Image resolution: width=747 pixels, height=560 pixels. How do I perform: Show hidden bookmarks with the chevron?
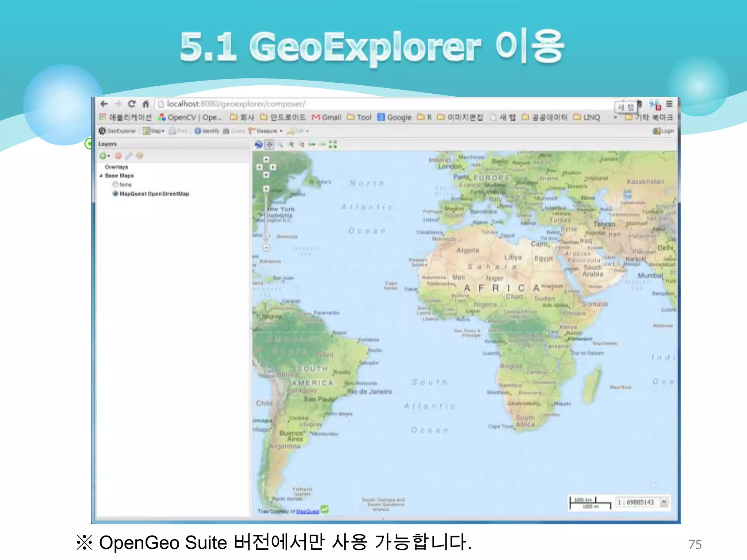click(616, 117)
